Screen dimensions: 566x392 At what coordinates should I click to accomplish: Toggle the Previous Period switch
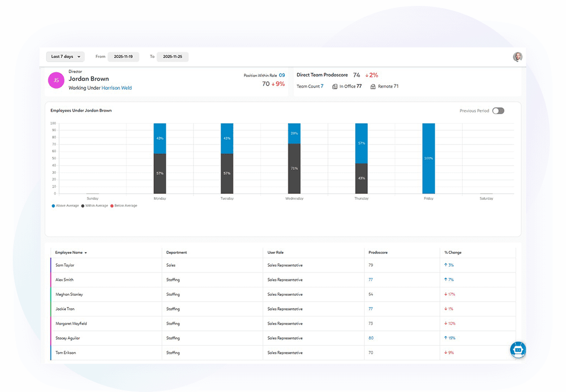click(498, 110)
